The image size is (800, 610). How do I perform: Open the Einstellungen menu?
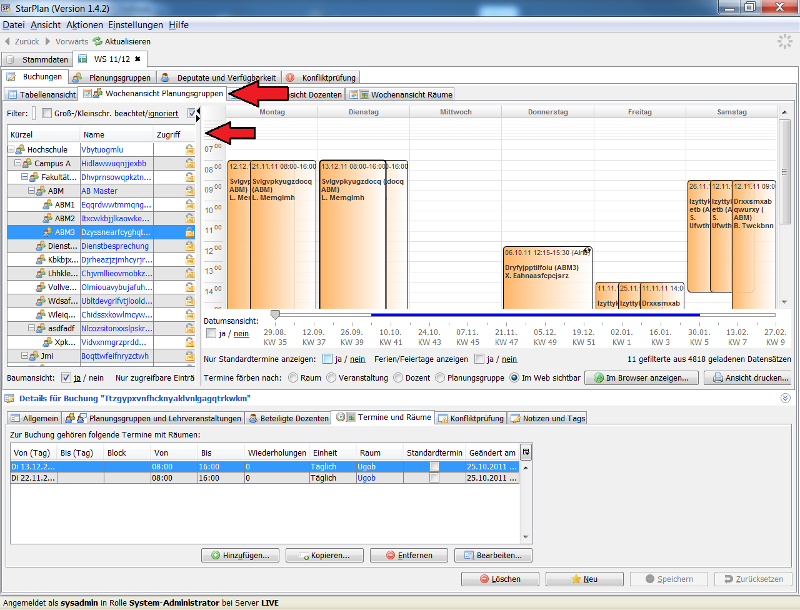[136, 24]
